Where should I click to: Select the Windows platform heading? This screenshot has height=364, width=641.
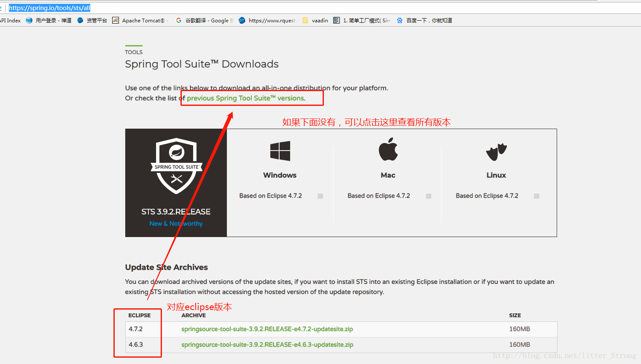[280, 175]
